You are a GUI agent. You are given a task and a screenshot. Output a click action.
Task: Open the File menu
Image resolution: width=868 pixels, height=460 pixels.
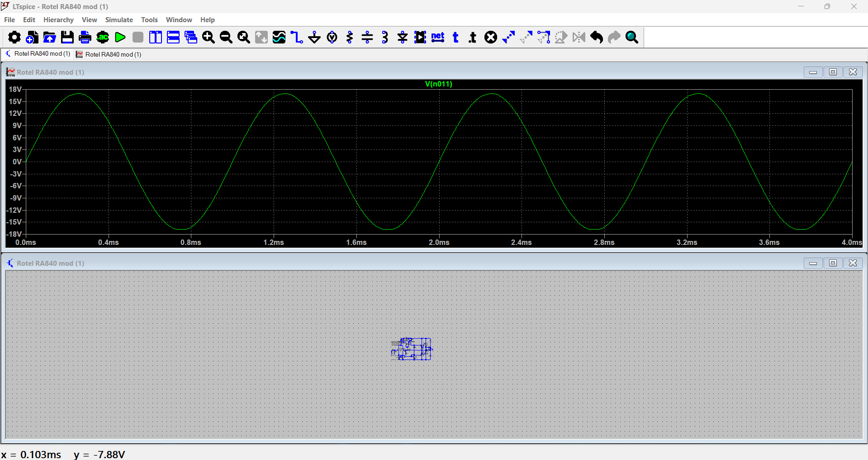pos(9,20)
